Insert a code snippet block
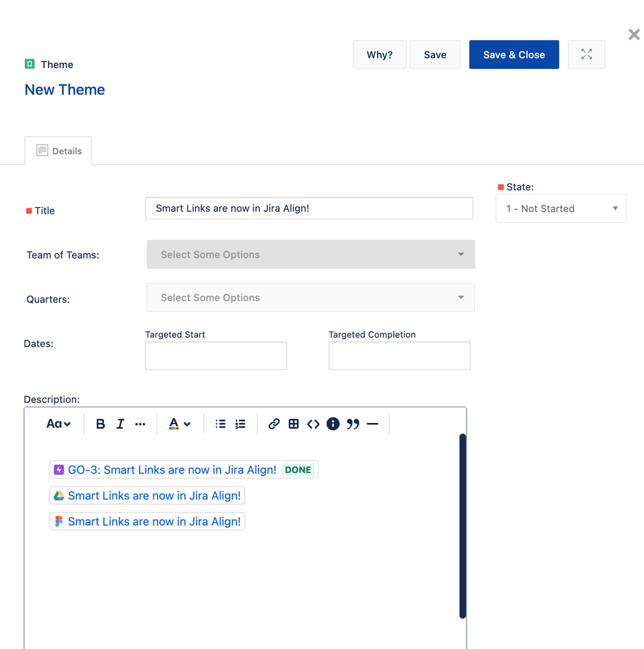Viewport: 644px width, 649px height. [x=313, y=424]
